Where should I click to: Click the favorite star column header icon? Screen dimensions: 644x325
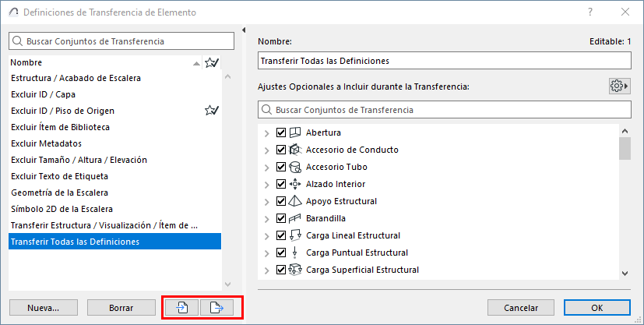point(211,62)
